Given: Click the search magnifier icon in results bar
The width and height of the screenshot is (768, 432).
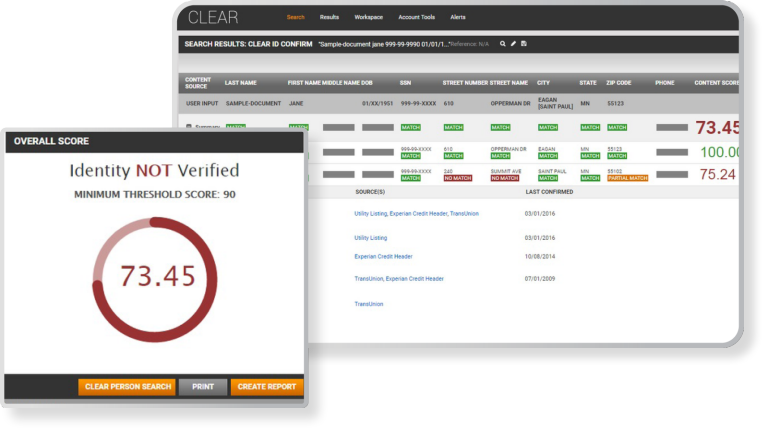Looking at the screenshot, I should pyautogui.click(x=503, y=44).
